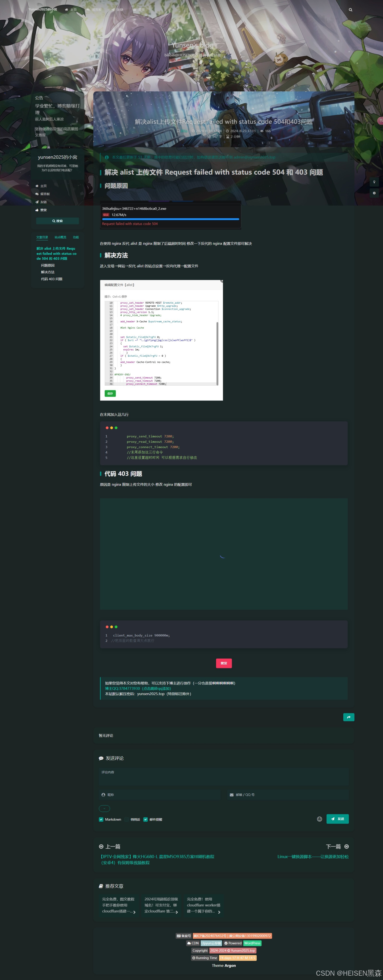
Task: Switch to the 文章目录 sidebar tab
Action: pos(42,237)
